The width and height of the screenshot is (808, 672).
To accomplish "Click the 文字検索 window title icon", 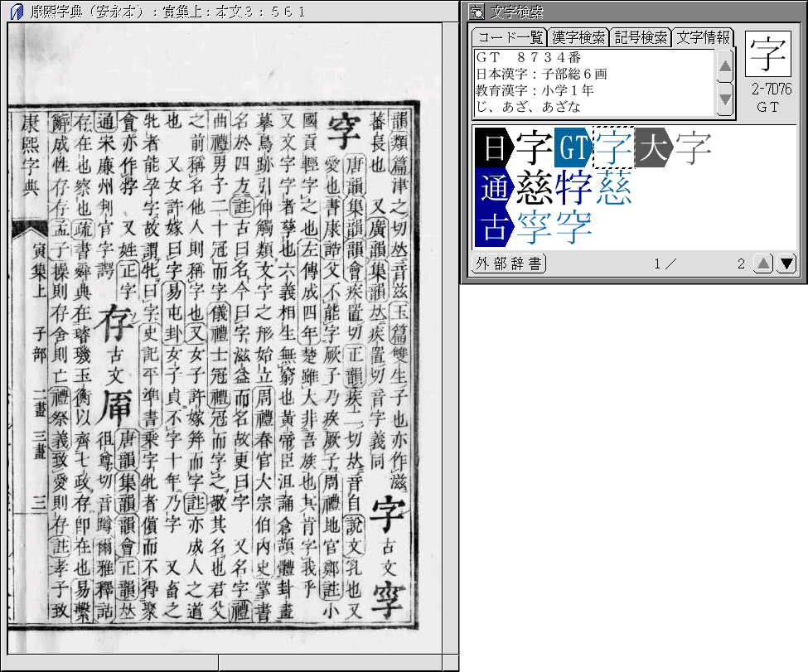I will [x=475, y=11].
